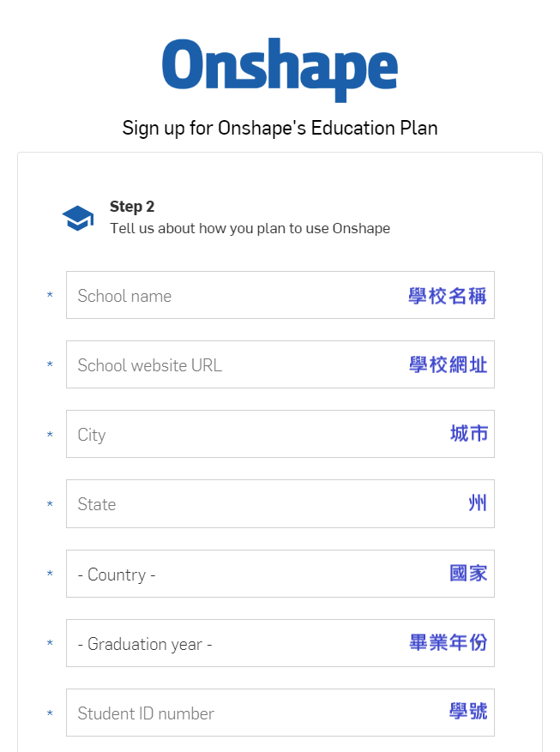Viewport: 560px width, 752px height.
Task: Click the asterisk beside Student ID number
Action: click(x=50, y=713)
